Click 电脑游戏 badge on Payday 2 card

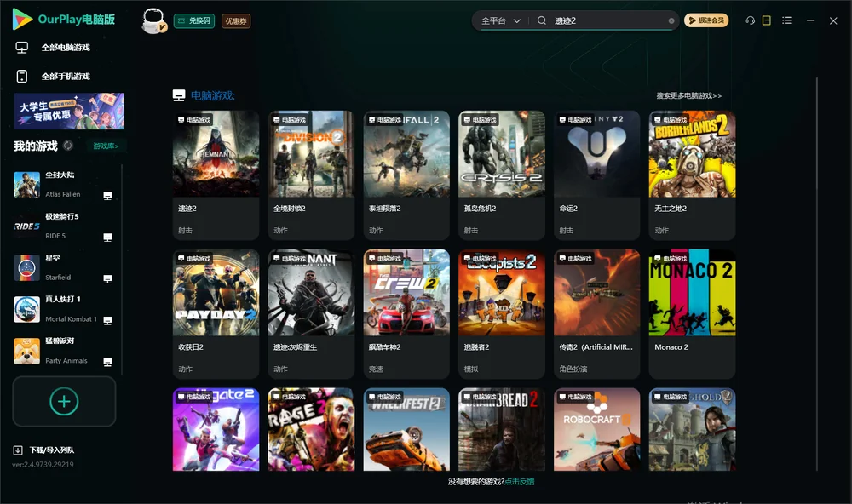pos(194,259)
